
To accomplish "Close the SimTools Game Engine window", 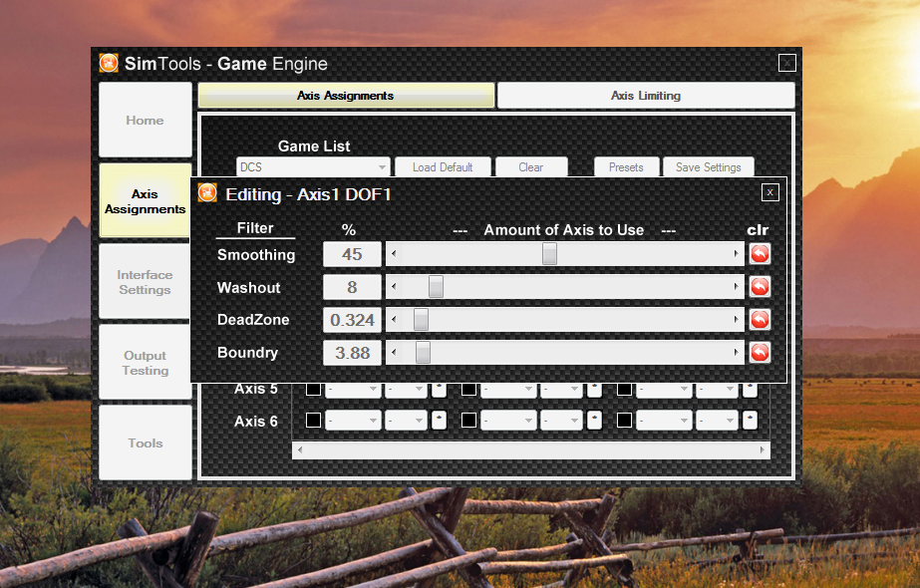I will (786, 63).
